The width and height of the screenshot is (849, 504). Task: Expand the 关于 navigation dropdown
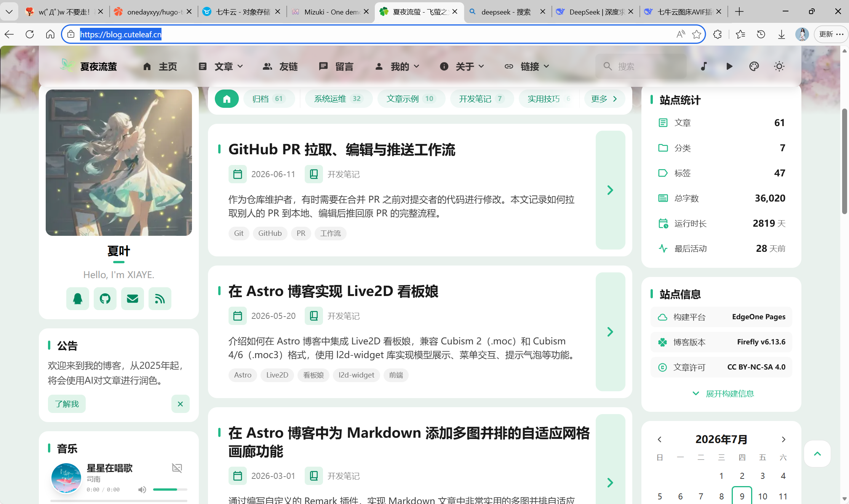pyautogui.click(x=462, y=67)
